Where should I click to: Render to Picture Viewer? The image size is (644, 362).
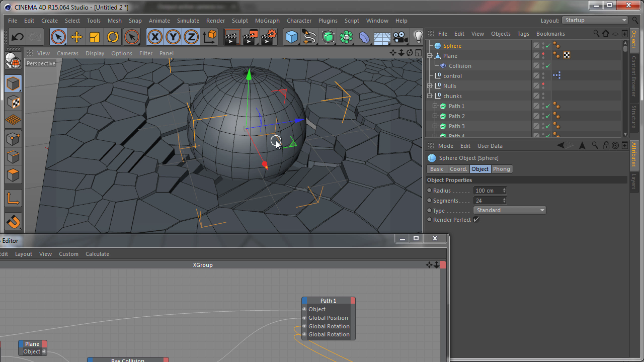tap(251, 37)
